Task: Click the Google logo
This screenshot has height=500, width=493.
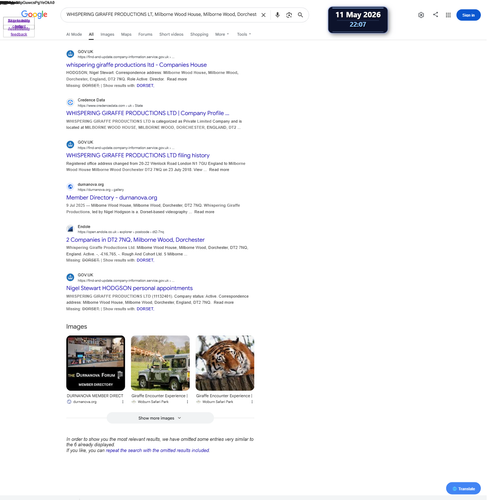Action: click(x=34, y=14)
